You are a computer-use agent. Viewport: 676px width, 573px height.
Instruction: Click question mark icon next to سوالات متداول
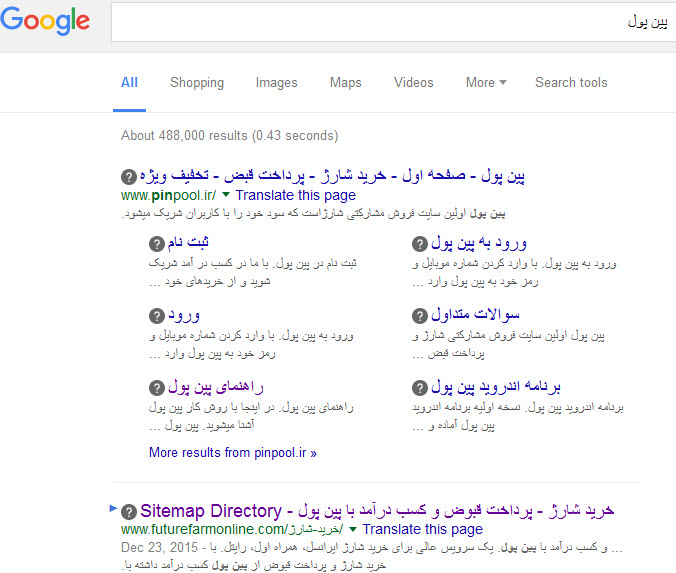[421, 315]
